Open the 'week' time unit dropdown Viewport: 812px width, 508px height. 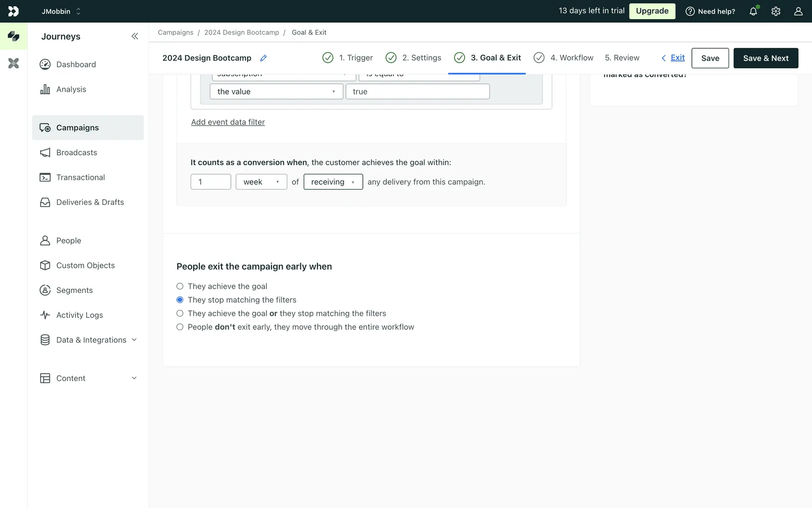pos(261,182)
